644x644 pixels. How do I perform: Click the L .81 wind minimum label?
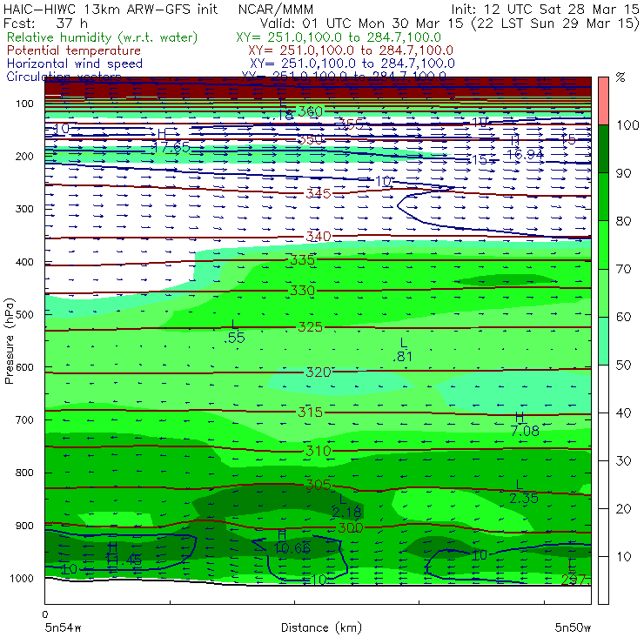tap(402, 350)
